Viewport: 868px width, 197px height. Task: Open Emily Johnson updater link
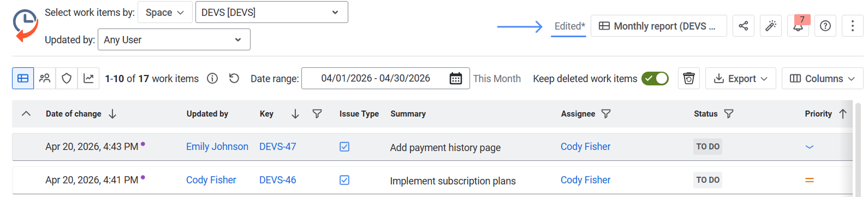click(217, 147)
